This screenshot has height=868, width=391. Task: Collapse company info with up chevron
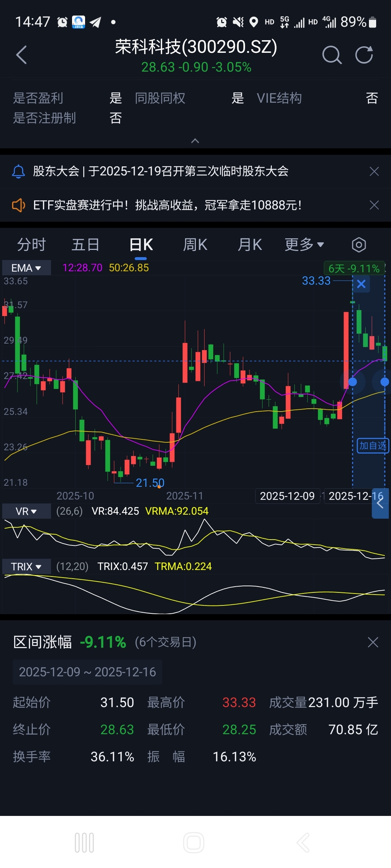[x=195, y=141]
